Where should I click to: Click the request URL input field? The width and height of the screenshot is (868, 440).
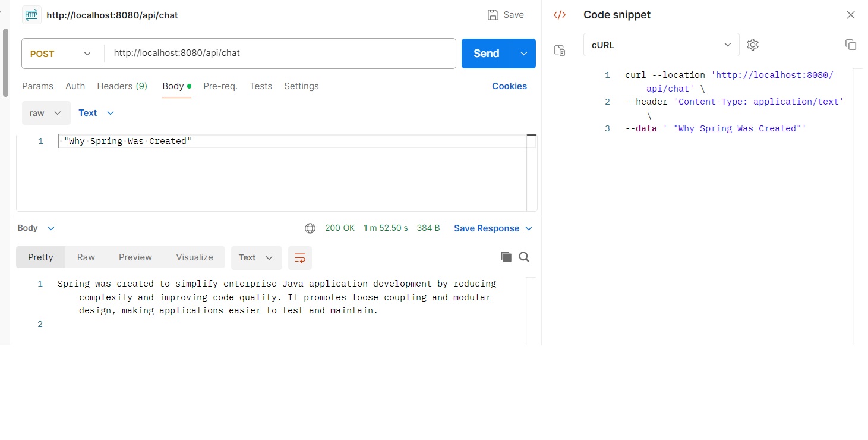tap(280, 54)
